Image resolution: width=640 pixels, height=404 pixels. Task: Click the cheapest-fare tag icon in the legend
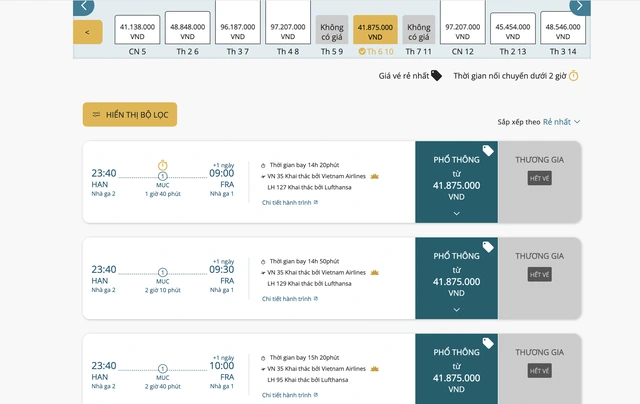pyautogui.click(x=436, y=75)
